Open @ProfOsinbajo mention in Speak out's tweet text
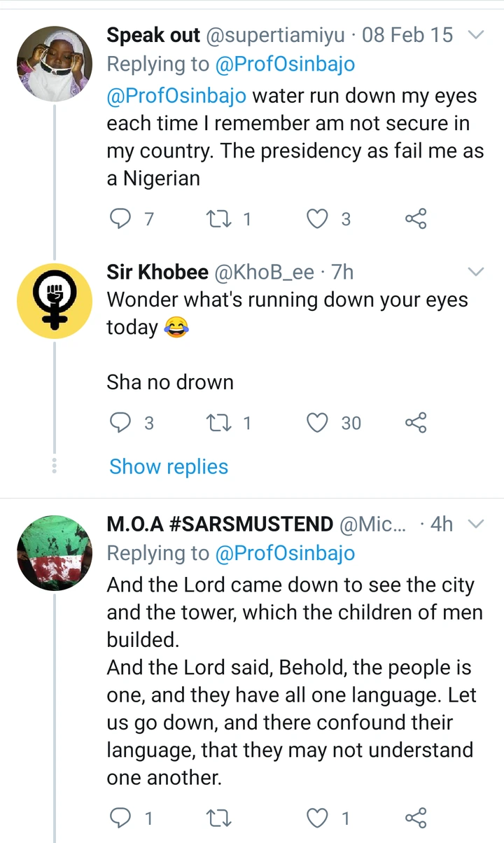 pyautogui.click(x=176, y=96)
